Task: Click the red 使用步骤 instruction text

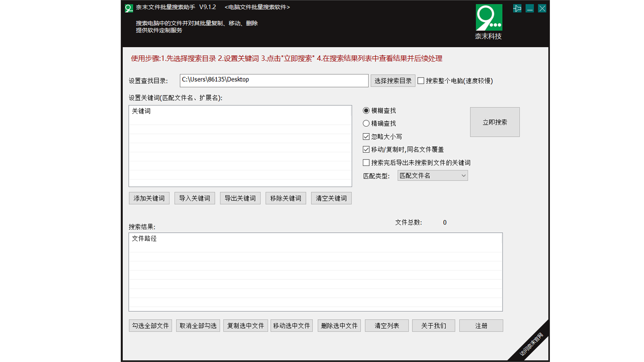Action: tap(286, 58)
